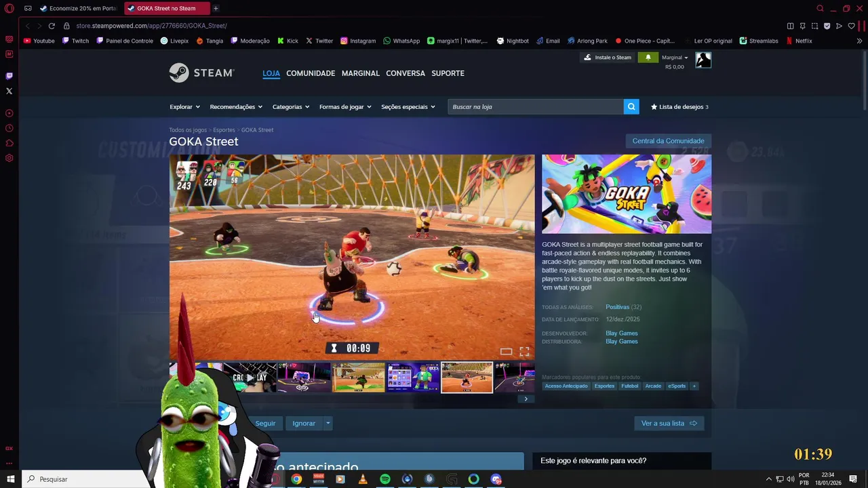This screenshot has height=488, width=868.
Task: Open the COMUNIDADE menu
Action: (x=311, y=73)
